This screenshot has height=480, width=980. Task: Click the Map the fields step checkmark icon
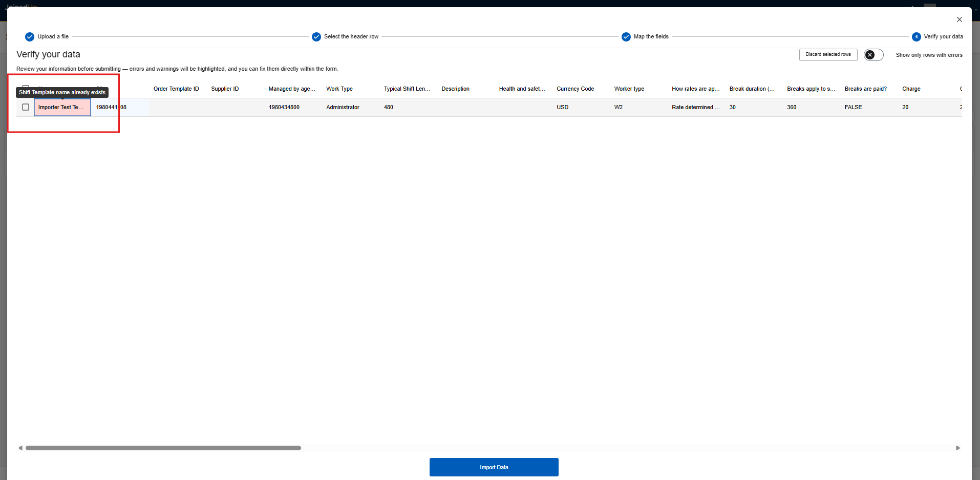tap(626, 37)
